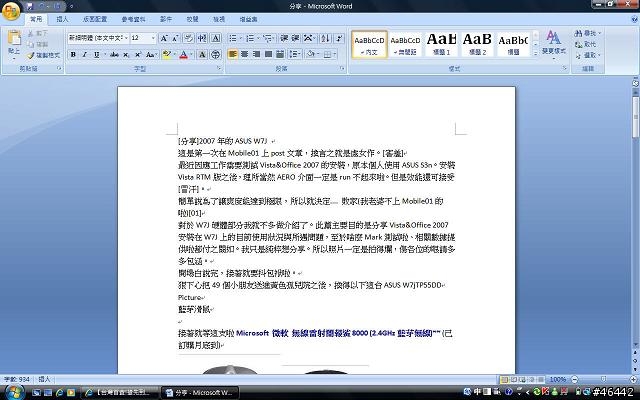Toggle Center alignment
The image size is (640, 400).
pyautogui.click(x=244, y=54)
